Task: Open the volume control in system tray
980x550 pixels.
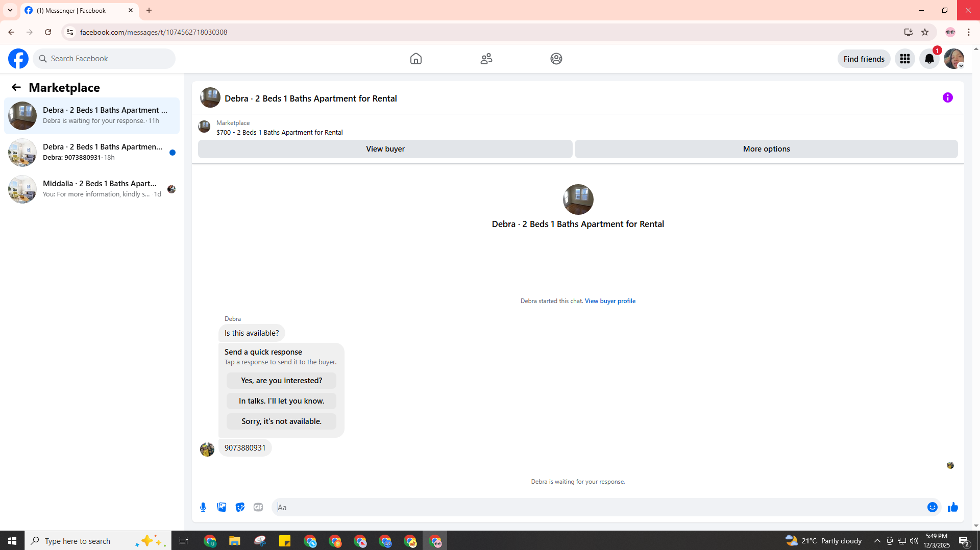Action: pos(914,541)
